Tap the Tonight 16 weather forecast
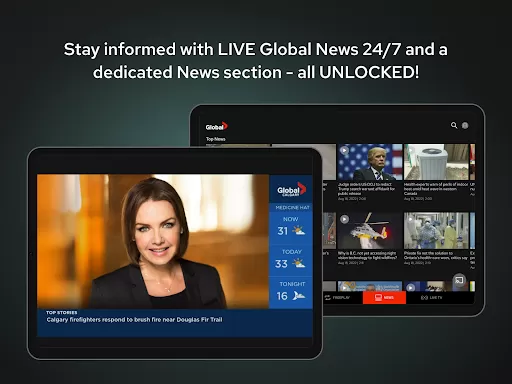 [x=291, y=292]
